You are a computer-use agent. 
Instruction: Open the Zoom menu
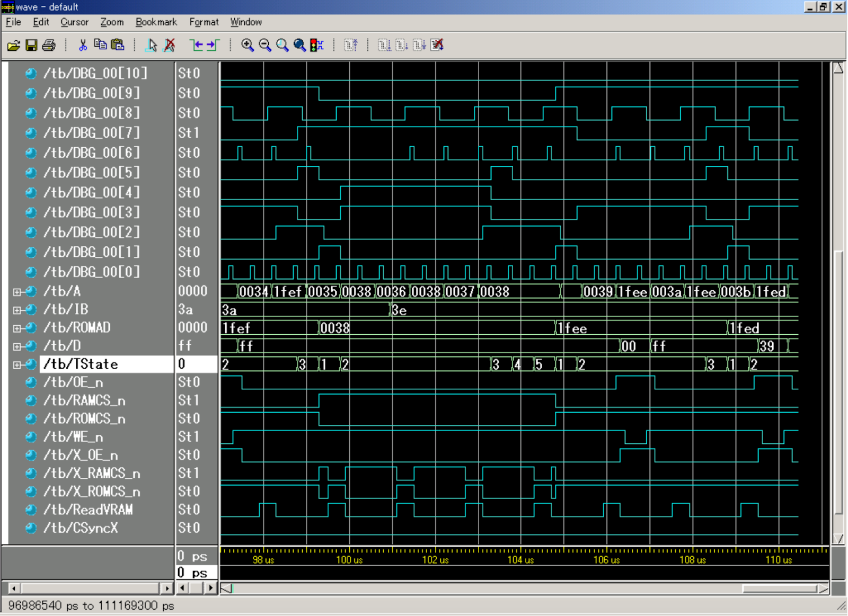click(112, 22)
